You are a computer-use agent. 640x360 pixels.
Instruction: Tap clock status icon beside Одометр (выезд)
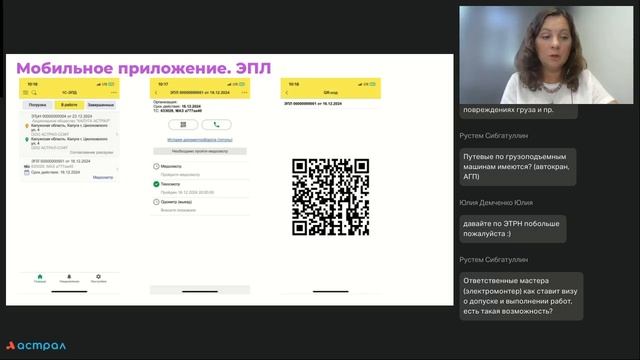pyautogui.click(x=156, y=202)
